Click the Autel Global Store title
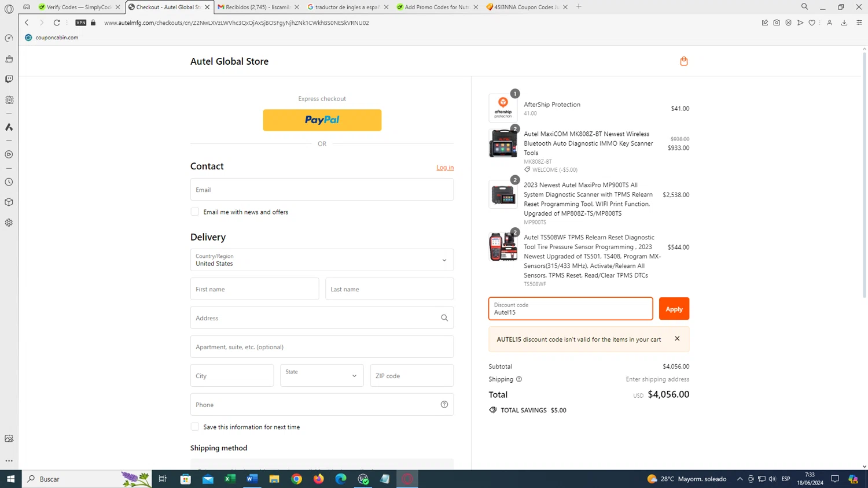The image size is (868, 488). [x=229, y=61]
